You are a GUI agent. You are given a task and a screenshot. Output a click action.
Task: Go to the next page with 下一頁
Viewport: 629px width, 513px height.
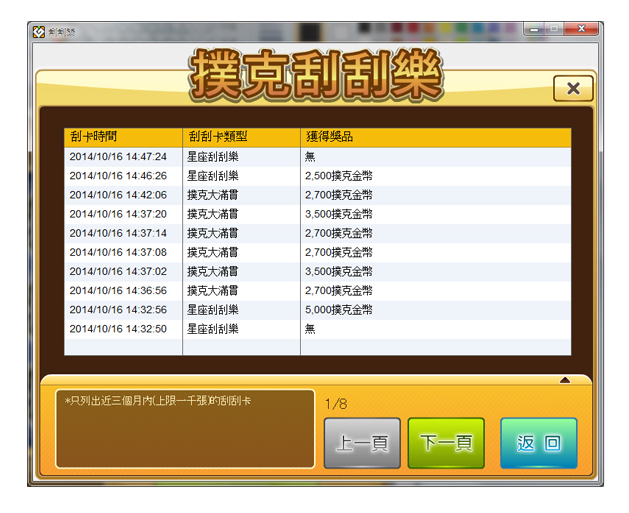[x=446, y=443]
